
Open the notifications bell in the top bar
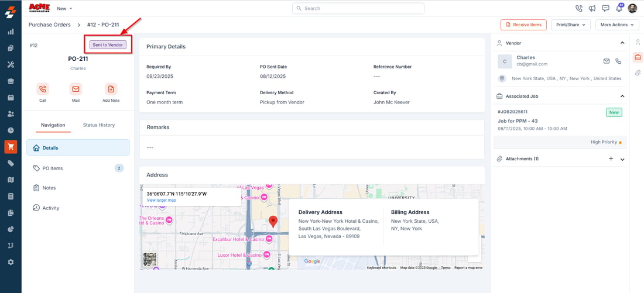tap(619, 8)
